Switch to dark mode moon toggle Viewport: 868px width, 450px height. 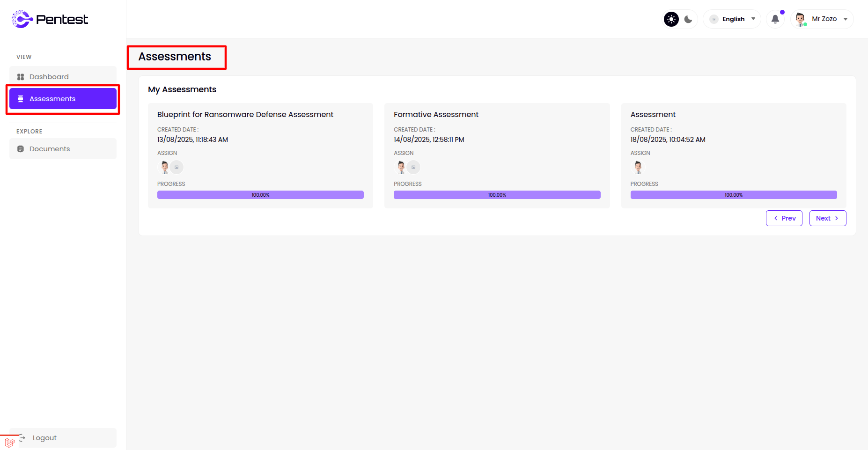coord(688,19)
